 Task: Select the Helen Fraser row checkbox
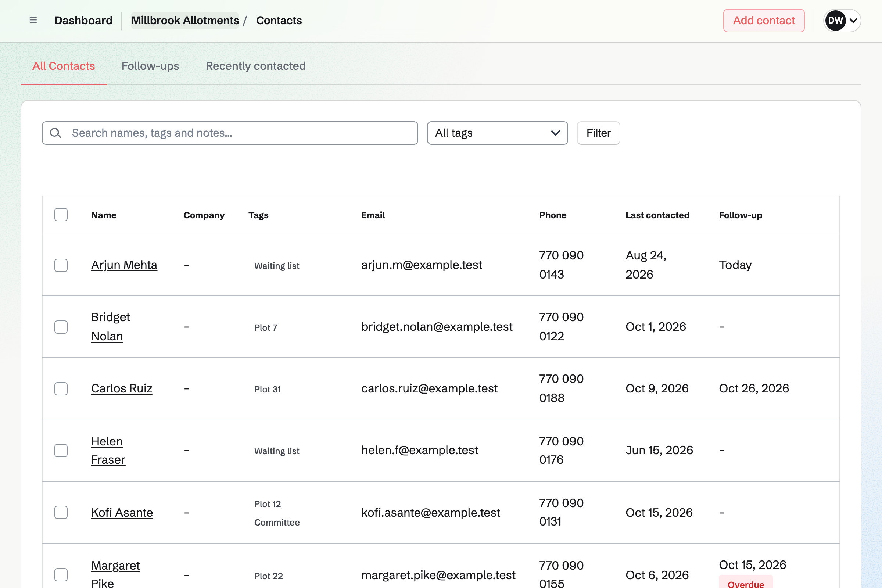click(x=61, y=451)
